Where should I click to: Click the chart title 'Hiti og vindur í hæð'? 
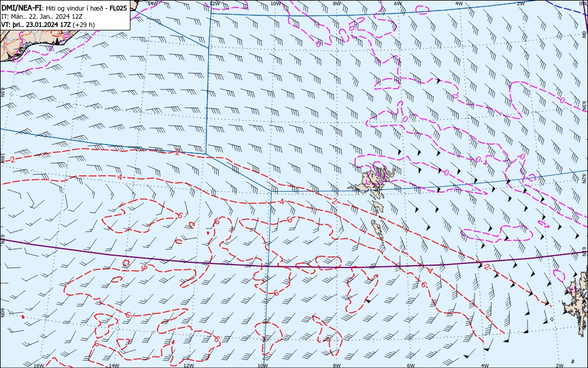pos(75,8)
